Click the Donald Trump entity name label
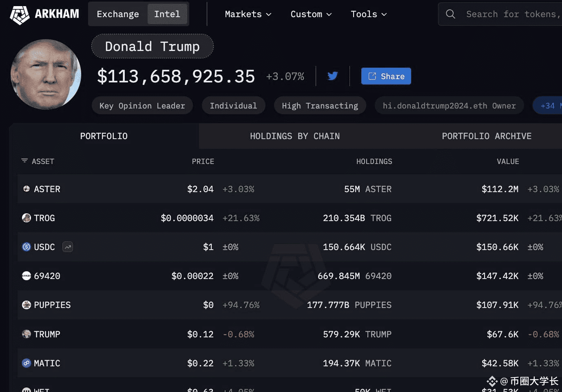This screenshot has width=562, height=392. click(x=153, y=46)
